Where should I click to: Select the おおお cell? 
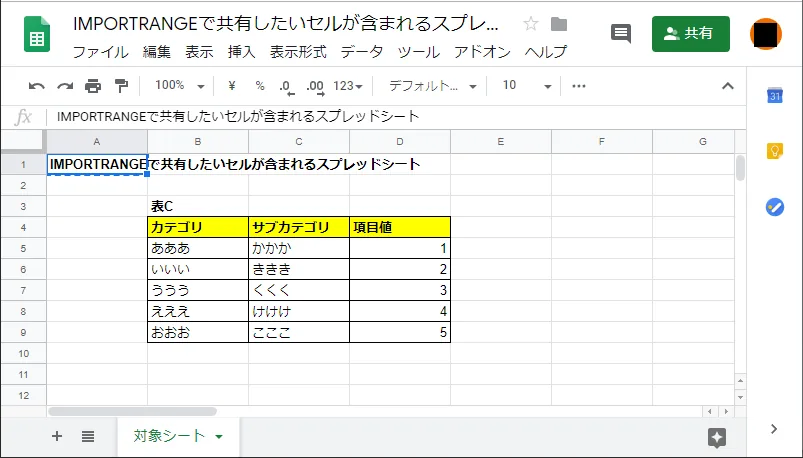(198, 332)
